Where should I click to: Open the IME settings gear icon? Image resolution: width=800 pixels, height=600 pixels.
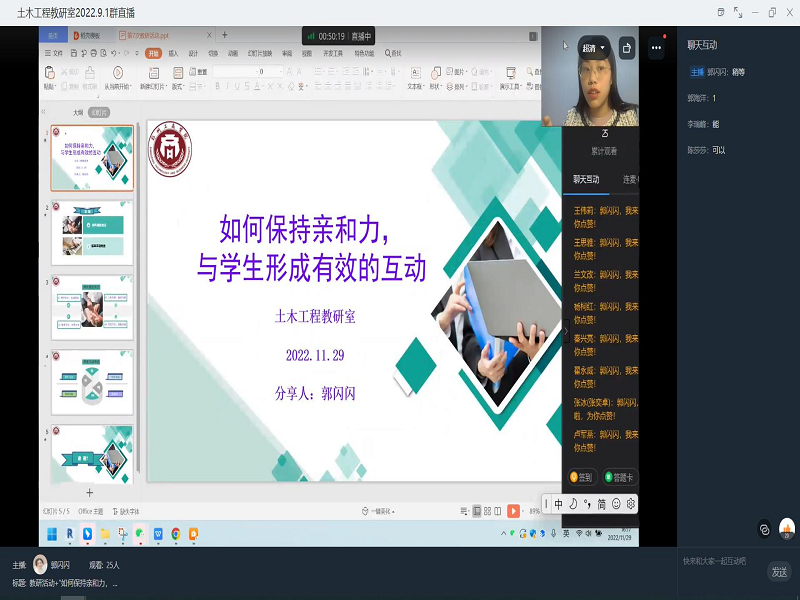click(x=631, y=504)
